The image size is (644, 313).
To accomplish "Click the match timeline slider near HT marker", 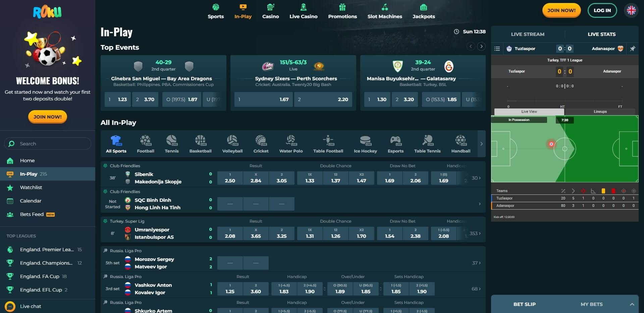I will click(565, 100).
